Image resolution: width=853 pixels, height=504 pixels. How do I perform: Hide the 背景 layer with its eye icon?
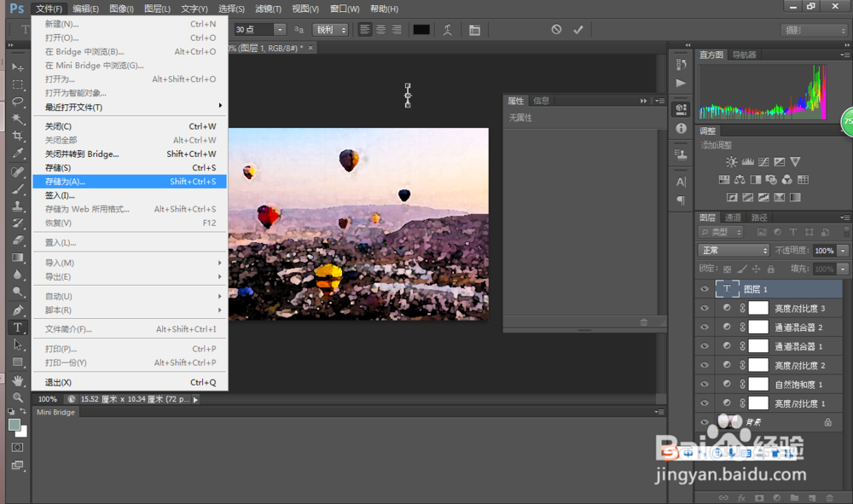point(705,422)
